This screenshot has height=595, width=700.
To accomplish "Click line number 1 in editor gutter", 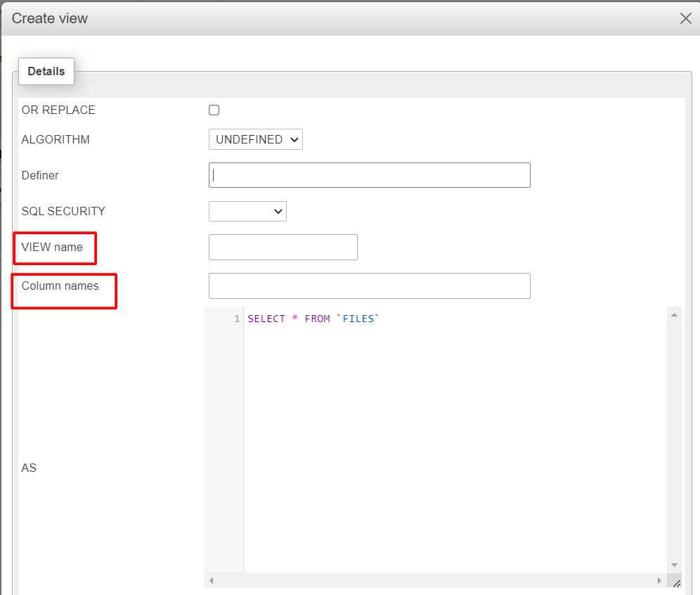I will [237, 319].
